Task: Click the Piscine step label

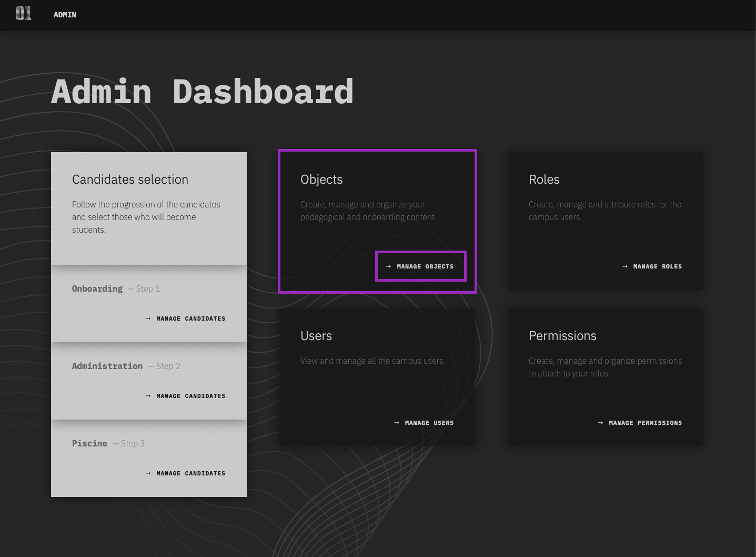Action: pos(89,443)
